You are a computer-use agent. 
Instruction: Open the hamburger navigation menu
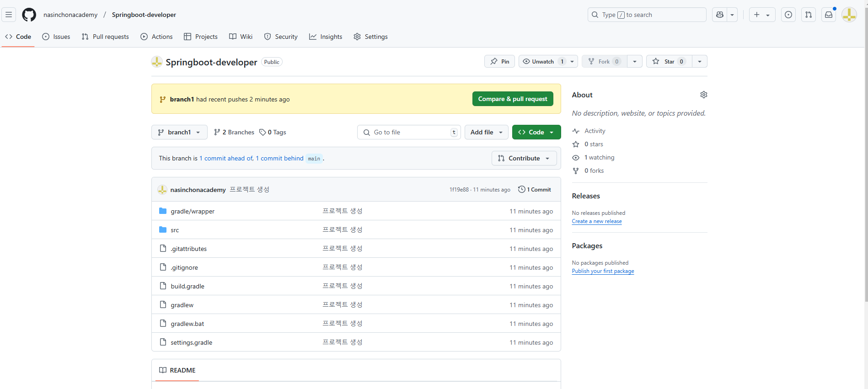click(x=9, y=15)
